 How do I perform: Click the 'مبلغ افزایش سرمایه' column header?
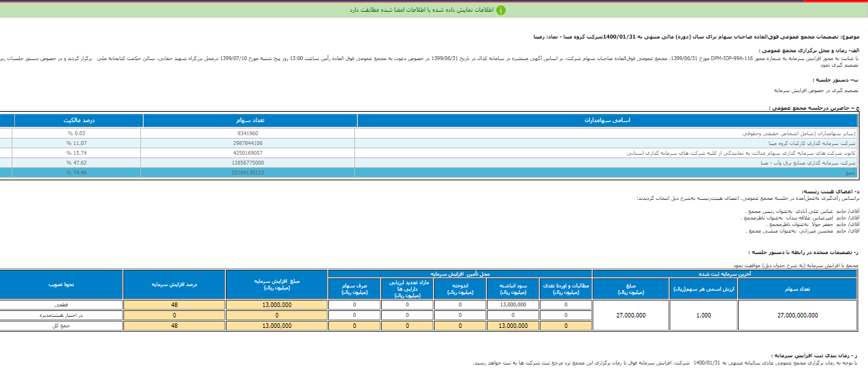(277, 285)
